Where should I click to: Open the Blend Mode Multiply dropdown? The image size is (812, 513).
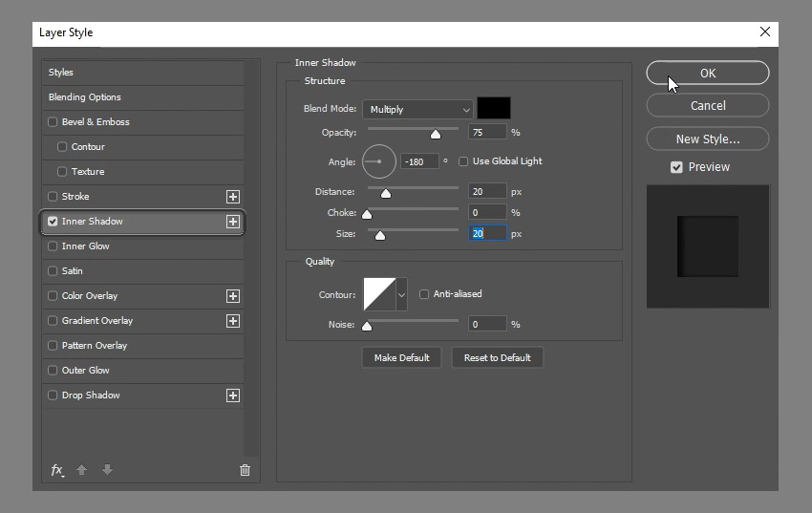tap(417, 110)
